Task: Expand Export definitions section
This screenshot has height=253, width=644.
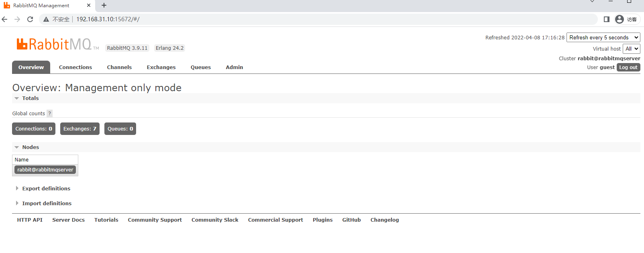Action: point(46,188)
